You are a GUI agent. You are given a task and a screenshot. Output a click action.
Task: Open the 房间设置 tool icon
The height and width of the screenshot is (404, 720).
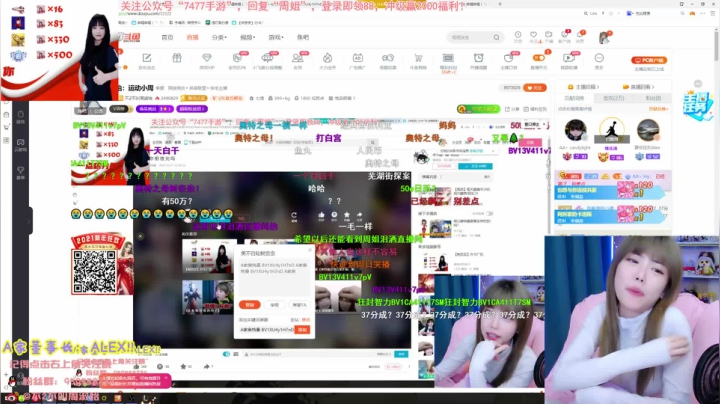388,58
